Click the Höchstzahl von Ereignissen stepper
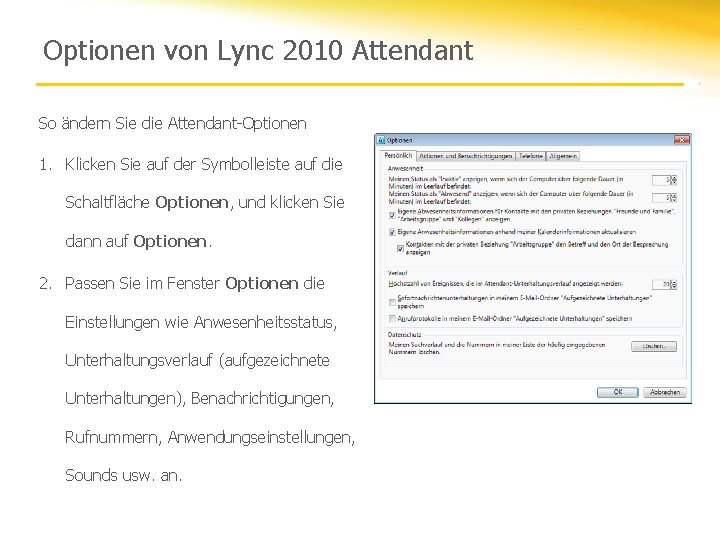The image size is (720, 540). click(674, 285)
